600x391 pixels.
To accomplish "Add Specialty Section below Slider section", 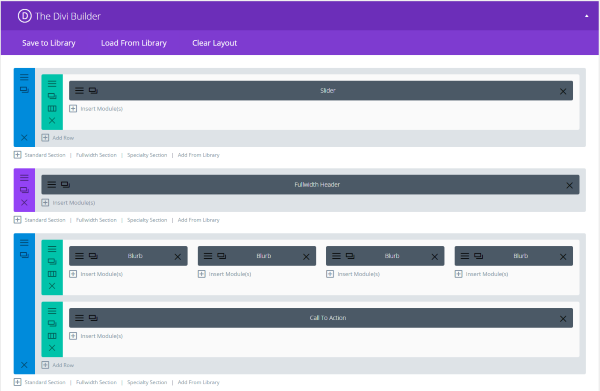I will tap(147, 155).
